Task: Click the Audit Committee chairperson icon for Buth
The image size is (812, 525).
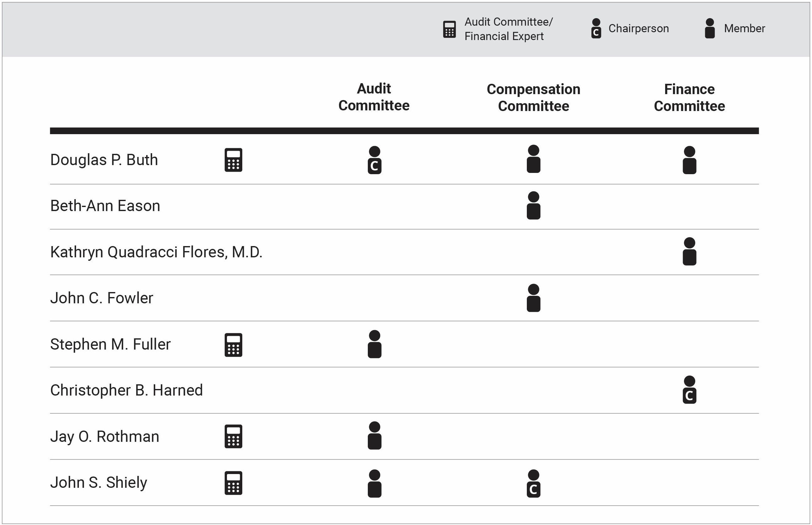Action: pyautogui.click(x=374, y=160)
